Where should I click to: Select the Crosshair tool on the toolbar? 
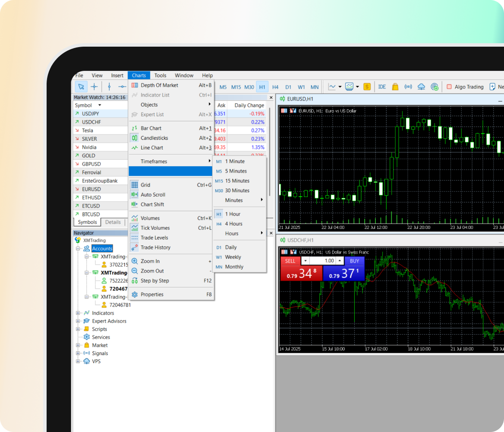pos(94,86)
